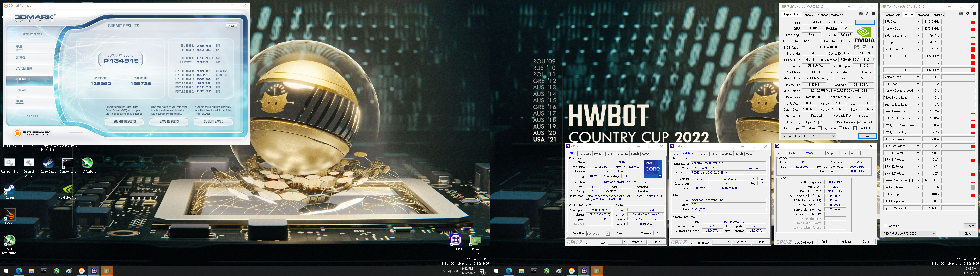Click the Fan 1 Speed (%) sensor graph
Image resolution: width=980 pixels, height=276 pixels.
[x=959, y=49]
